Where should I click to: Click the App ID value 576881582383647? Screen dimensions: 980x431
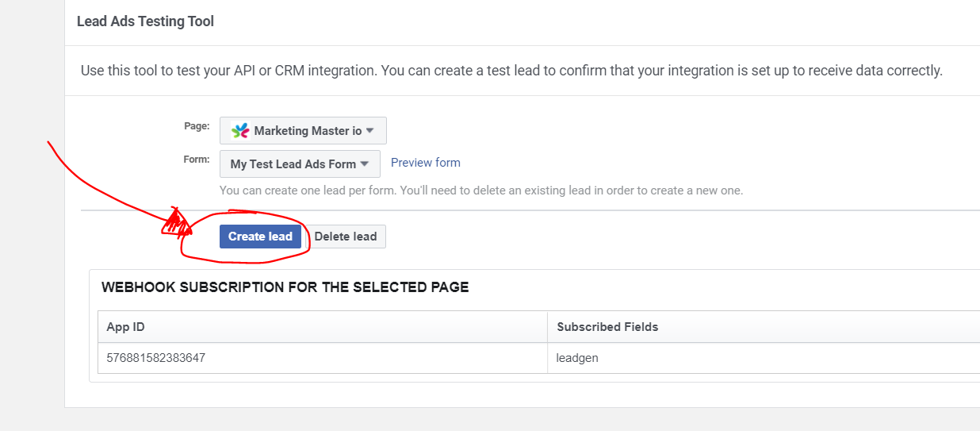pos(156,358)
